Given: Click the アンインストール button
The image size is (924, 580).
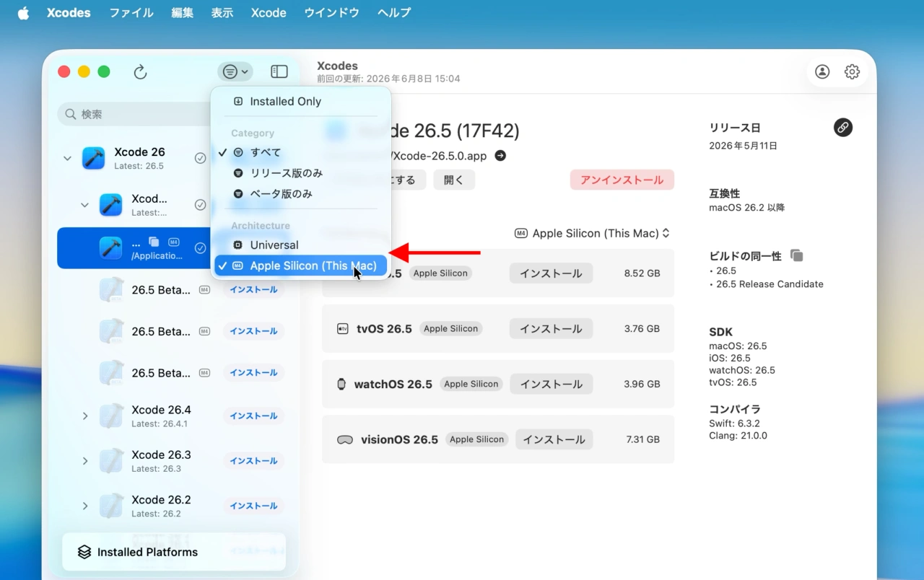Looking at the screenshot, I should (622, 180).
